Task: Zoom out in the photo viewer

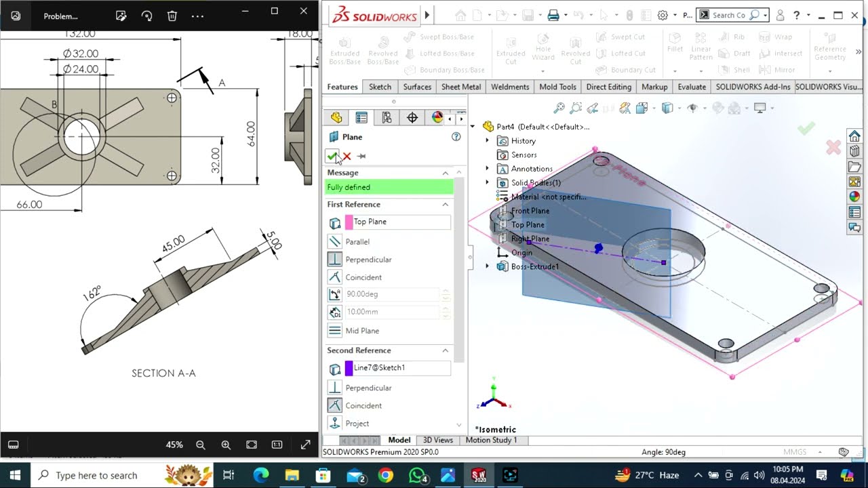Action: coord(201,445)
